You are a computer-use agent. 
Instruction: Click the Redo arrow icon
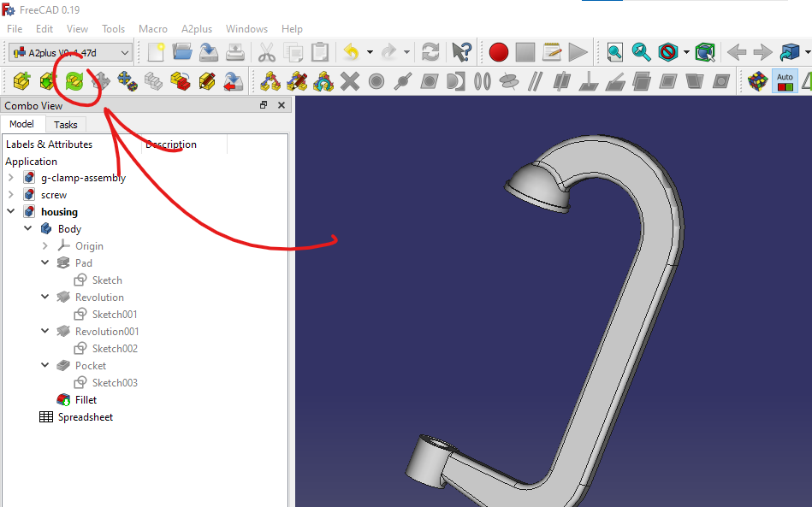388,52
